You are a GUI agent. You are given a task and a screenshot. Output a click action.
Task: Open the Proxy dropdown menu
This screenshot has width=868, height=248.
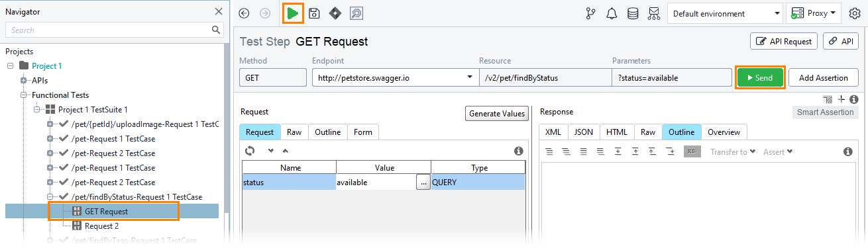[x=813, y=13]
